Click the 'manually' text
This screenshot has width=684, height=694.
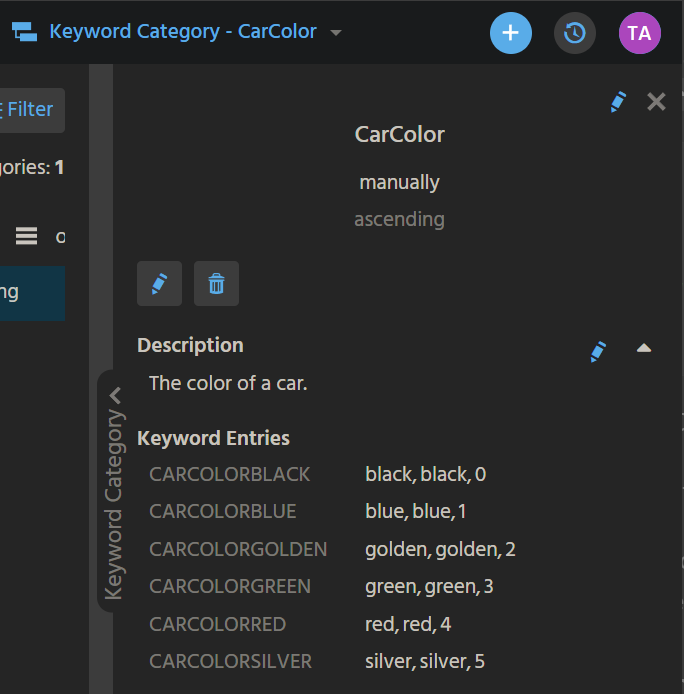point(399,182)
